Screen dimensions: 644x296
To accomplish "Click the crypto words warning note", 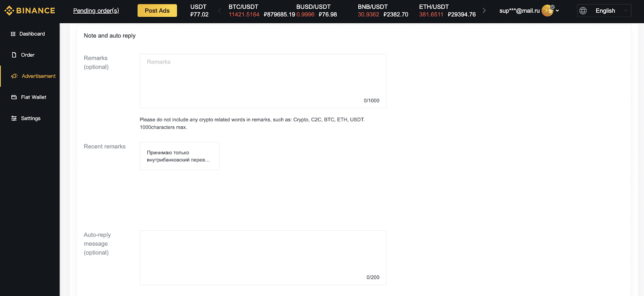I will coord(252,123).
